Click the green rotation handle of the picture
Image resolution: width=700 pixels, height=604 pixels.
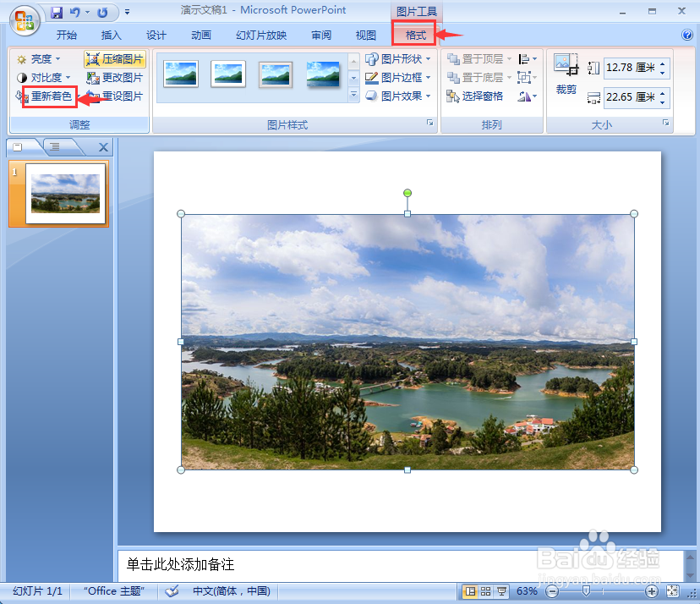pyautogui.click(x=407, y=193)
